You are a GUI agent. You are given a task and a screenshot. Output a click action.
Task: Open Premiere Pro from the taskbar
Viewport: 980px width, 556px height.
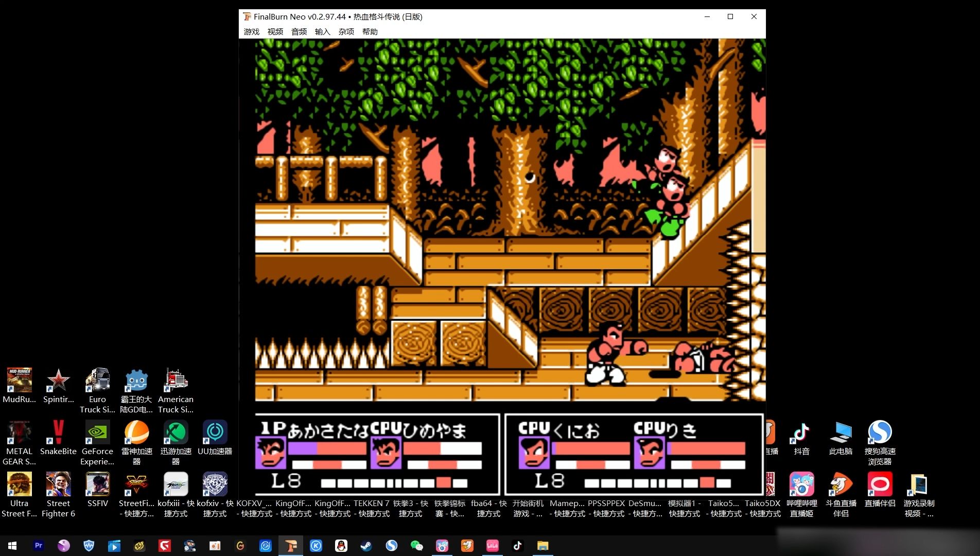click(38, 546)
